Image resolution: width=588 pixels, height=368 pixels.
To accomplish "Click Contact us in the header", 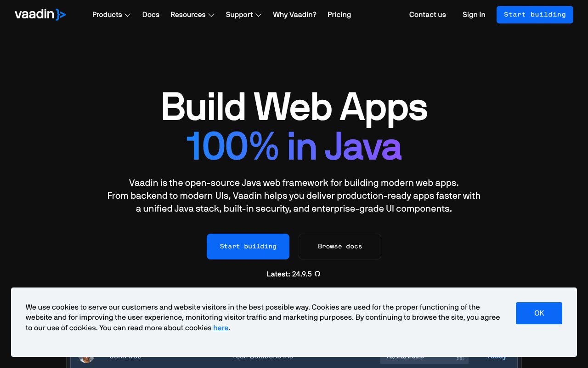I will (427, 15).
